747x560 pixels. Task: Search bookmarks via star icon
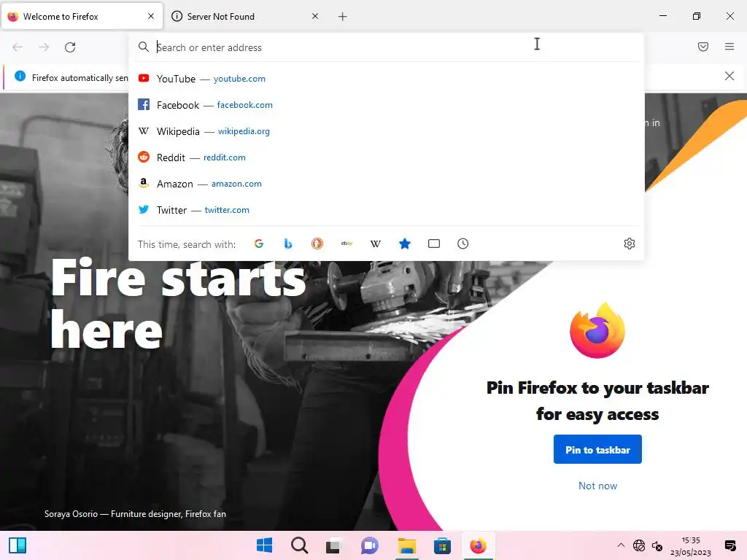(404, 244)
